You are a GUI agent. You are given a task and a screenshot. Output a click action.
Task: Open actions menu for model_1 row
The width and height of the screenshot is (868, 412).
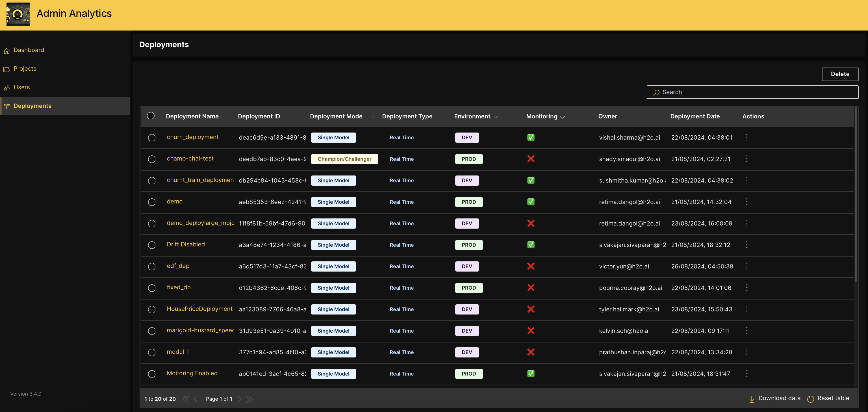coord(747,352)
